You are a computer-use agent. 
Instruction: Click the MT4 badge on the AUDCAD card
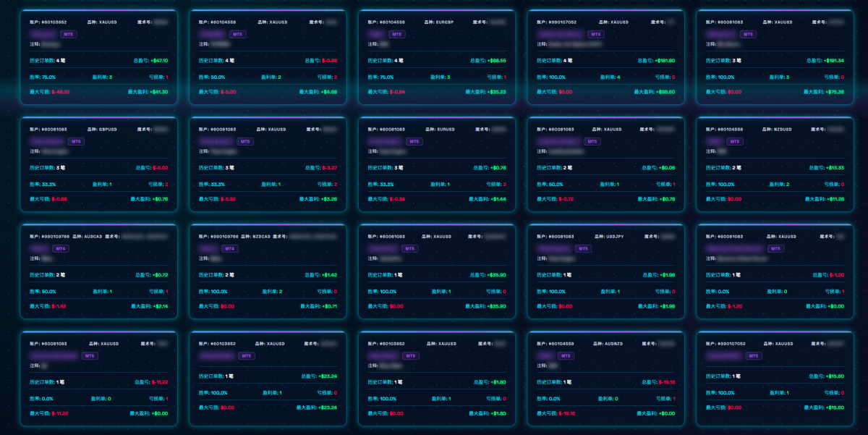click(60, 248)
